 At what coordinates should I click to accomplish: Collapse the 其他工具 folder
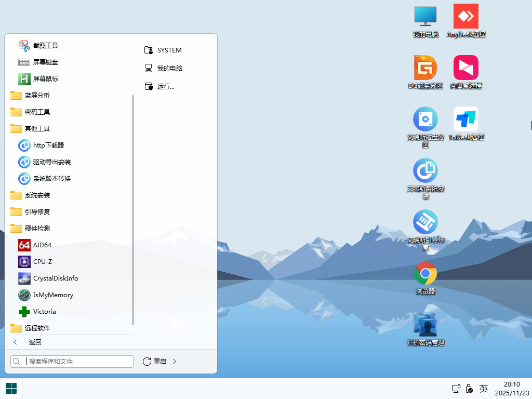click(37, 128)
